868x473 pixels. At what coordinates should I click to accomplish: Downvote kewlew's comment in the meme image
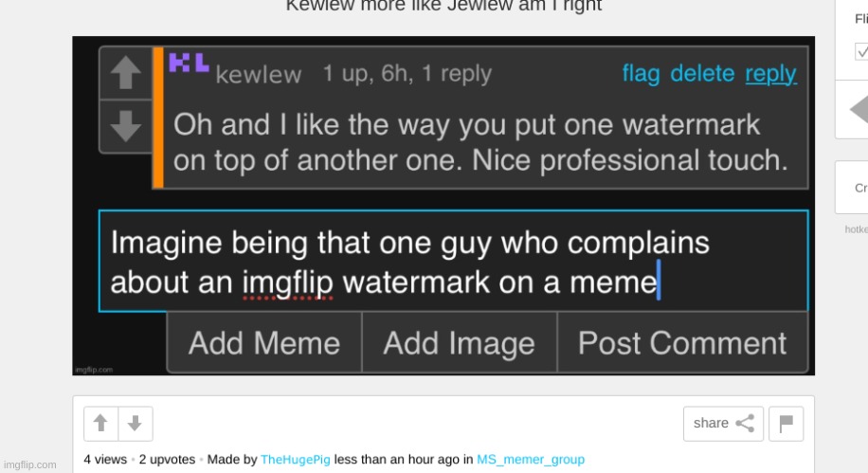click(126, 126)
